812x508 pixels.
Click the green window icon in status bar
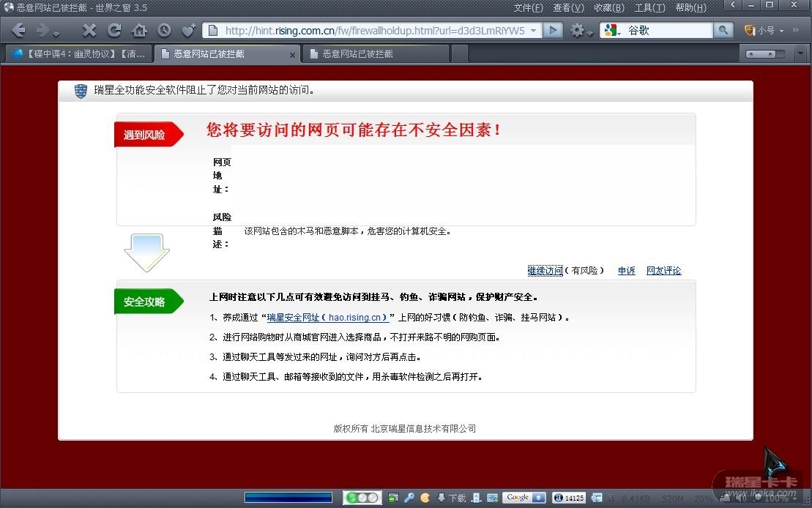tap(393, 498)
